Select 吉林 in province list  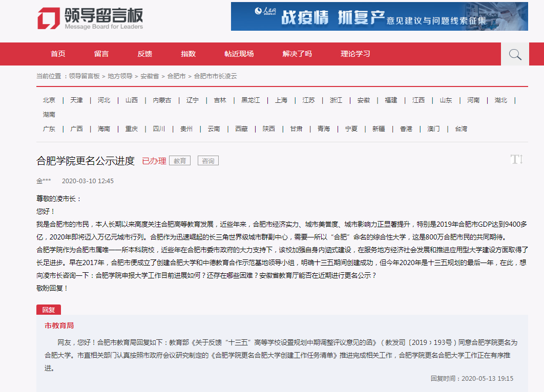220,100
